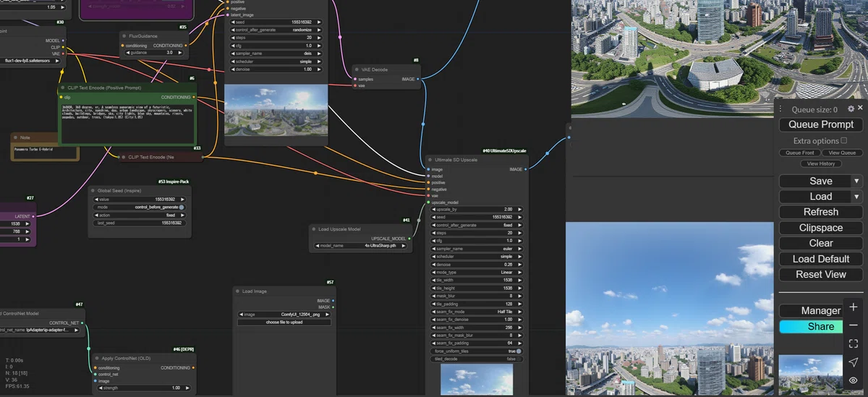
Task: Refresh node definitions
Action: (821, 212)
